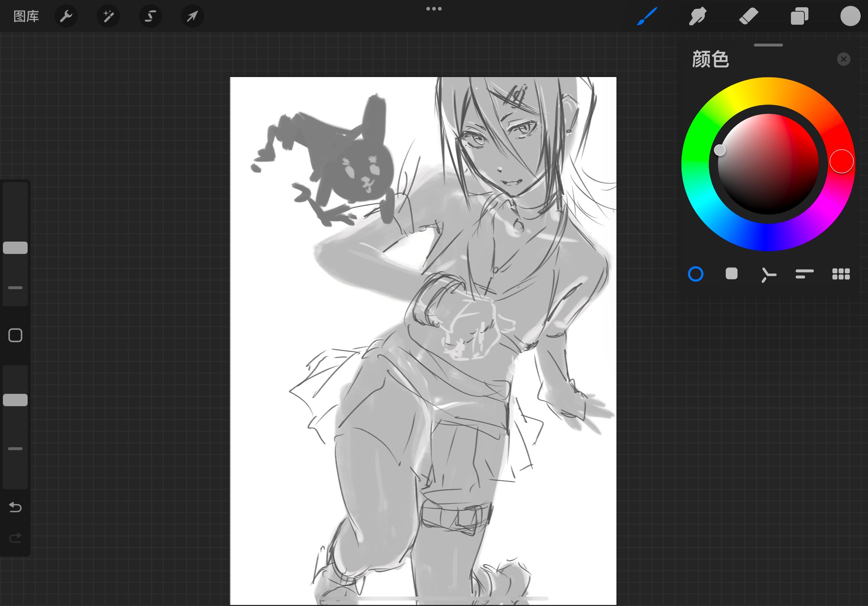
Task: Switch to the Disc color tab
Action: 696,274
